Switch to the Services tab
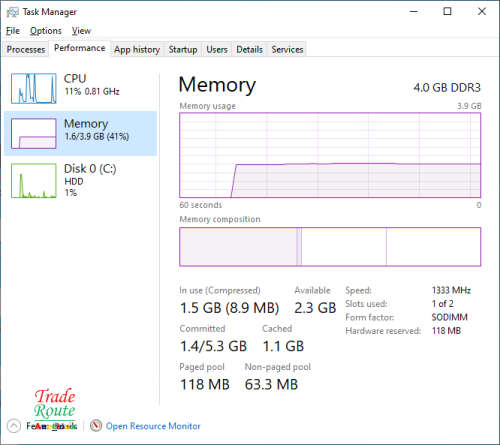Screen dimensions: 500x445 tap(287, 49)
